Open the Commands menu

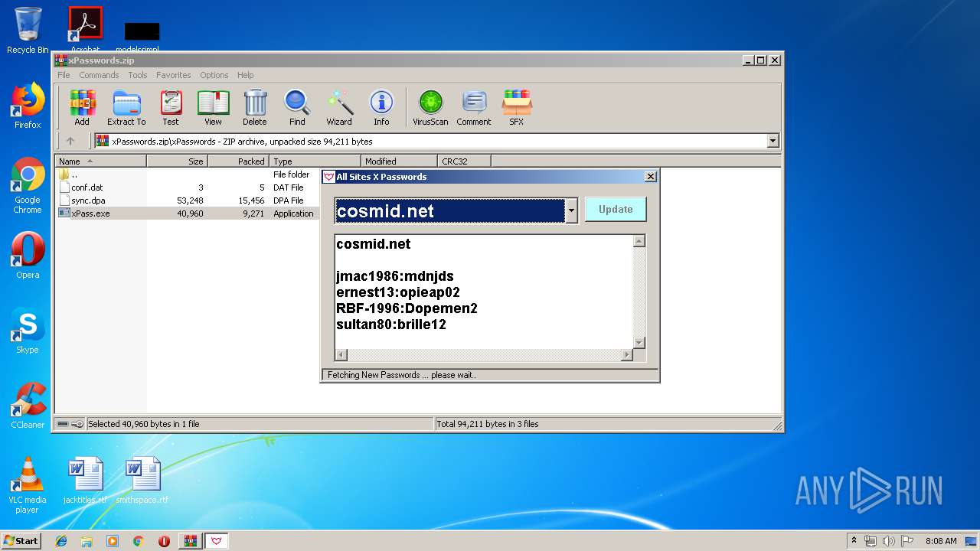point(99,75)
